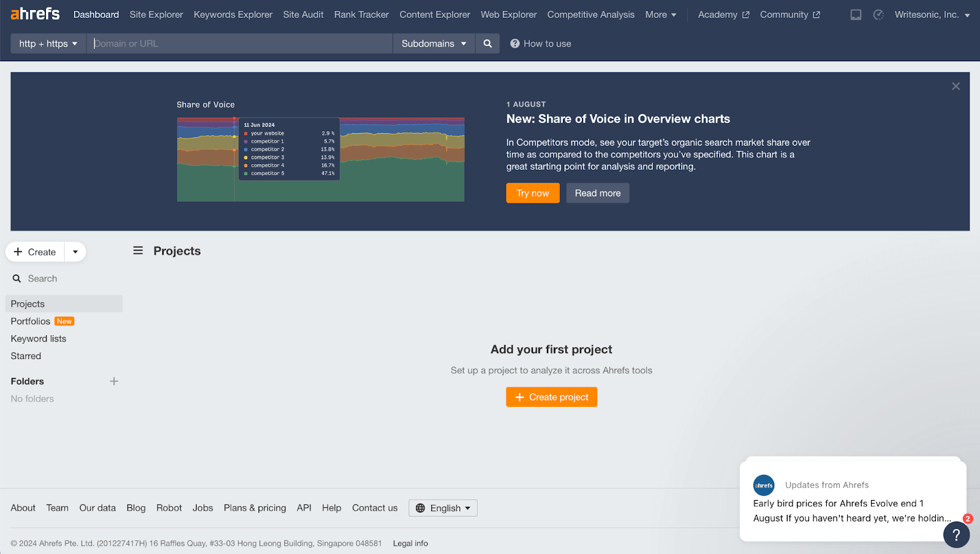Open the inbox icon in the top right

[855, 14]
